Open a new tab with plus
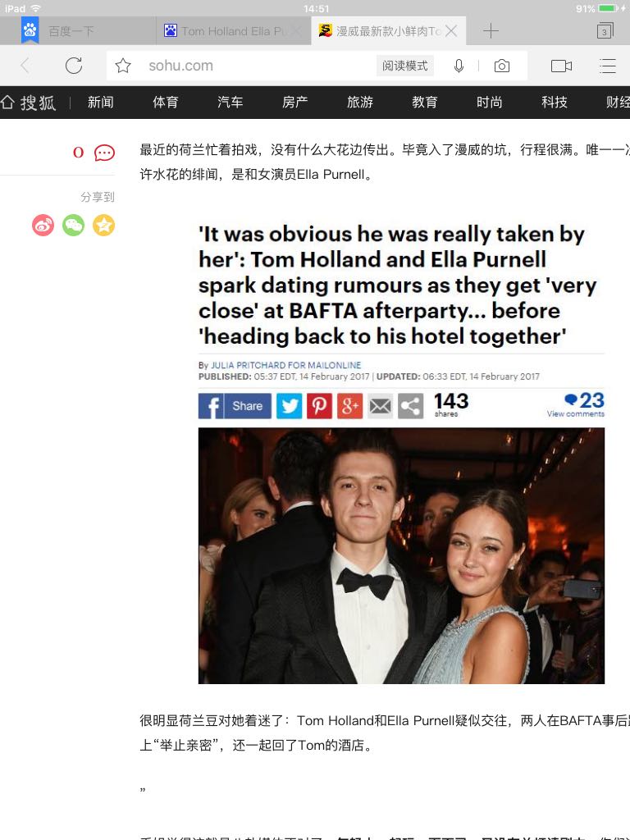 click(491, 31)
